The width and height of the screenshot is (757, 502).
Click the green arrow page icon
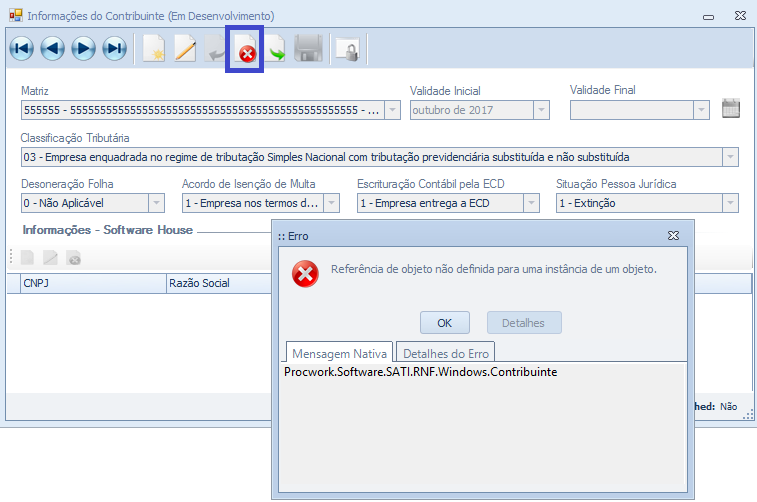tap(275, 49)
